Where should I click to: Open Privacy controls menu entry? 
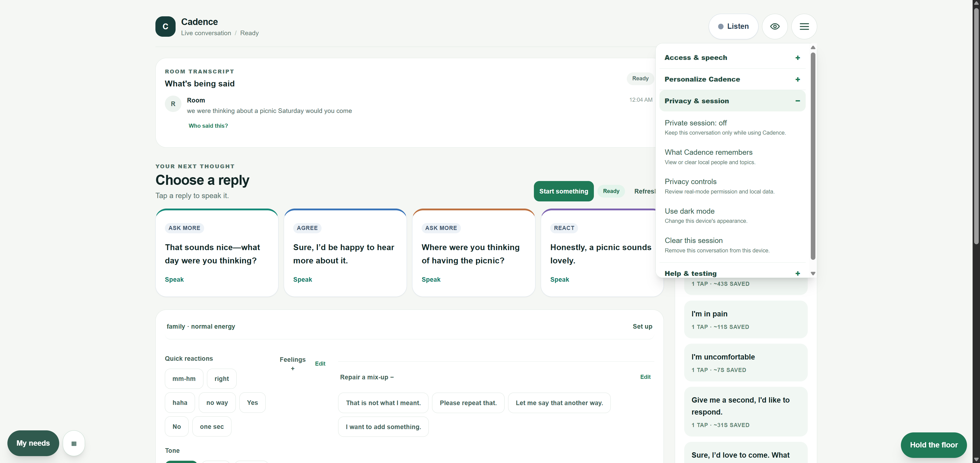coord(732,186)
